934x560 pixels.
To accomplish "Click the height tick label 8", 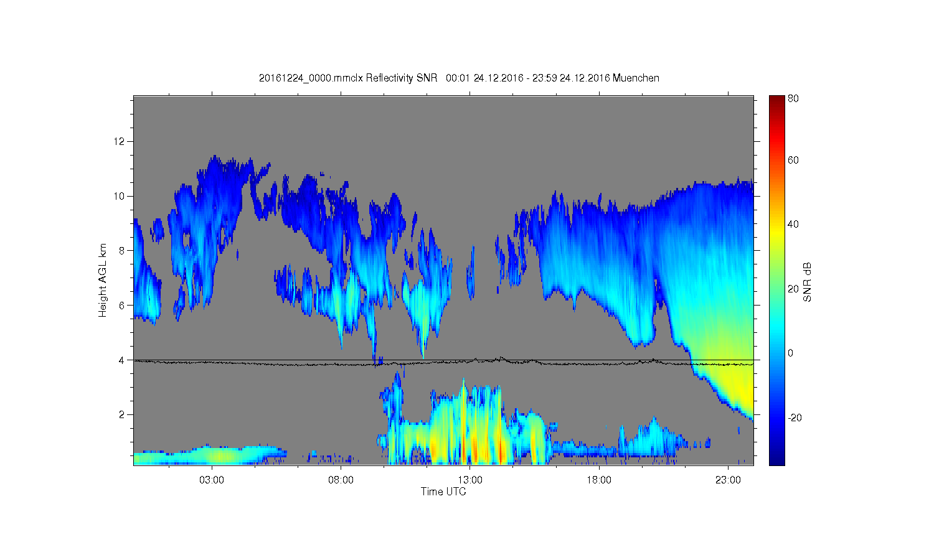I will 122,251.
